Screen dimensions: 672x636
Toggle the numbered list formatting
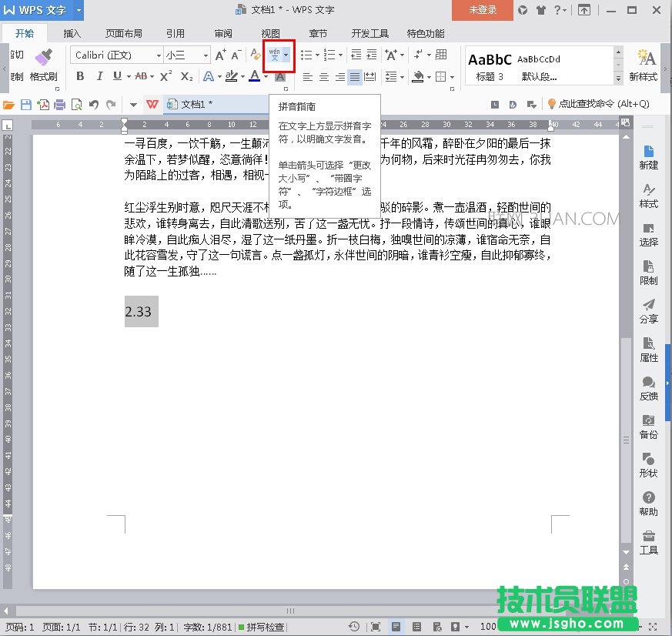(329, 55)
